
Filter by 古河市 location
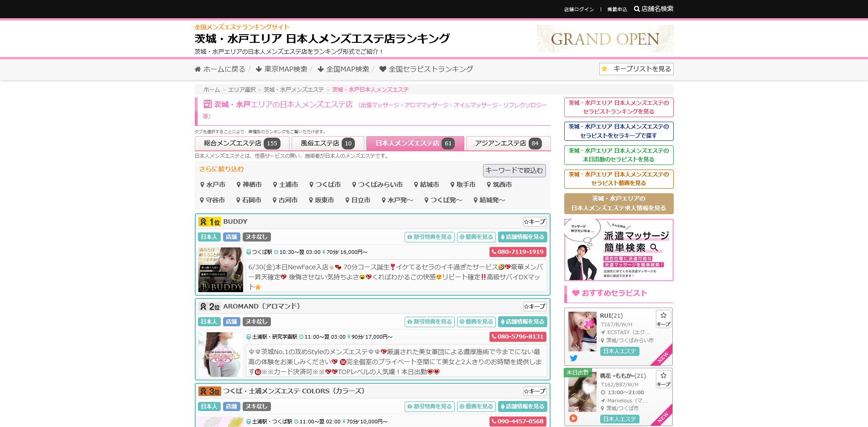coord(285,200)
